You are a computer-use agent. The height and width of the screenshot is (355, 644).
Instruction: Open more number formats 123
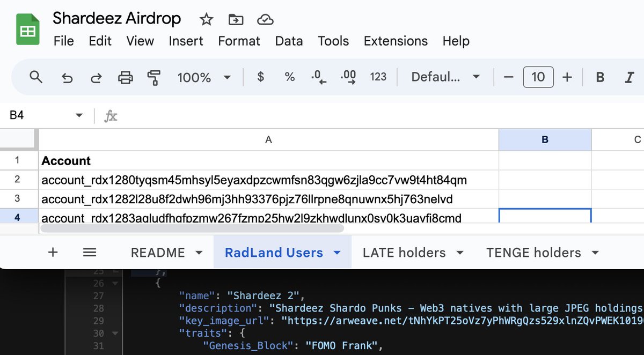click(378, 77)
